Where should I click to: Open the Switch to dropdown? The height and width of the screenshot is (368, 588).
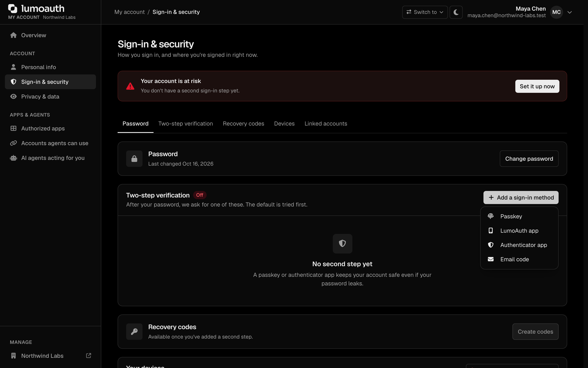pos(425,12)
